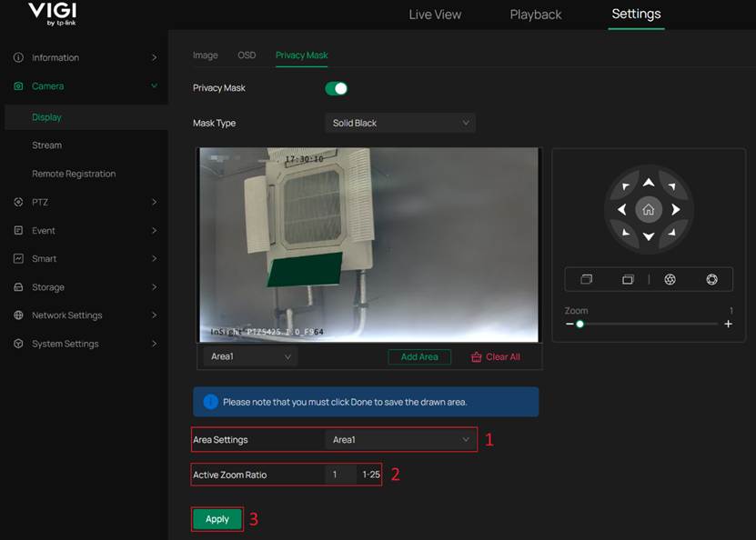Enable the Privacy Mask toggle
The width and height of the screenshot is (756, 540).
pyautogui.click(x=336, y=89)
